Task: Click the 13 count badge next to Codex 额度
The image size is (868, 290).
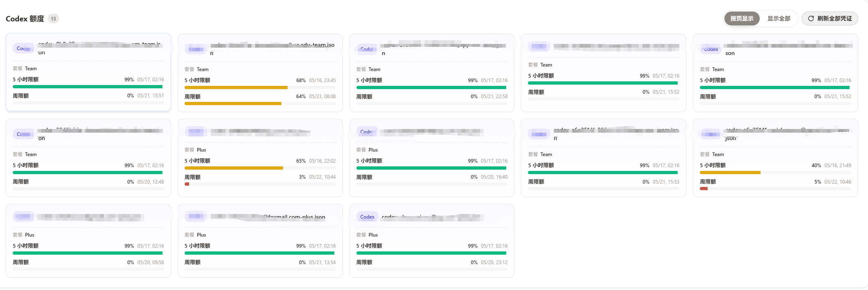Action: [53, 18]
